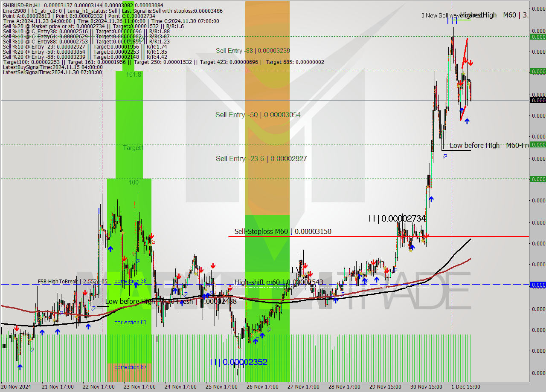Select the 'correction 61' Fibonacci label
Screen dimensions: 546x392
click(130, 322)
